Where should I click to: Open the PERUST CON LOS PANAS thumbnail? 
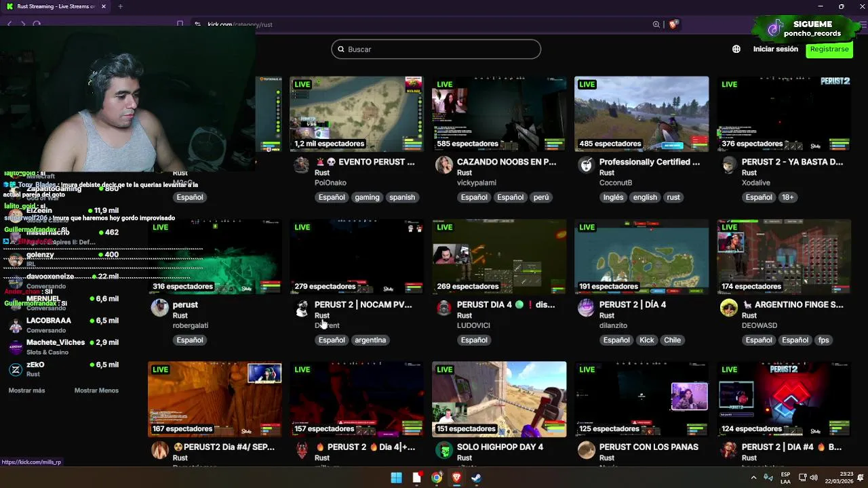[x=642, y=399]
